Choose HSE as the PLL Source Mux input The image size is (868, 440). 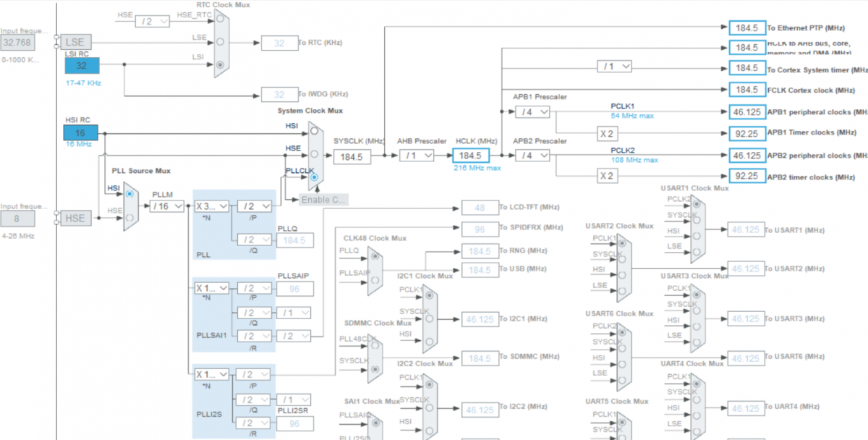(x=129, y=216)
